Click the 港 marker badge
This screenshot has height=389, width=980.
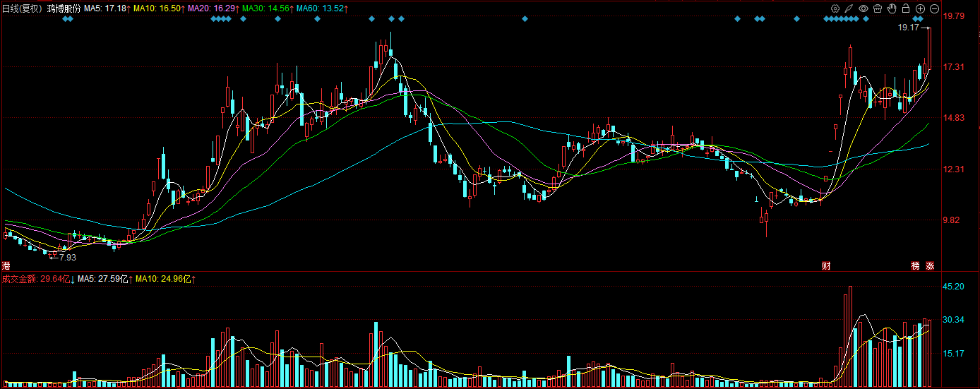6,266
